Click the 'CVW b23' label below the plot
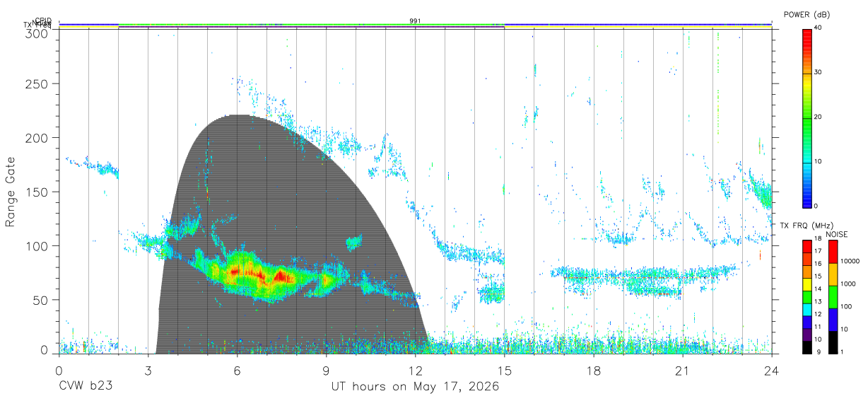This screenshot has width=868, height=401. pyautogui.click(x=86, y=387)
